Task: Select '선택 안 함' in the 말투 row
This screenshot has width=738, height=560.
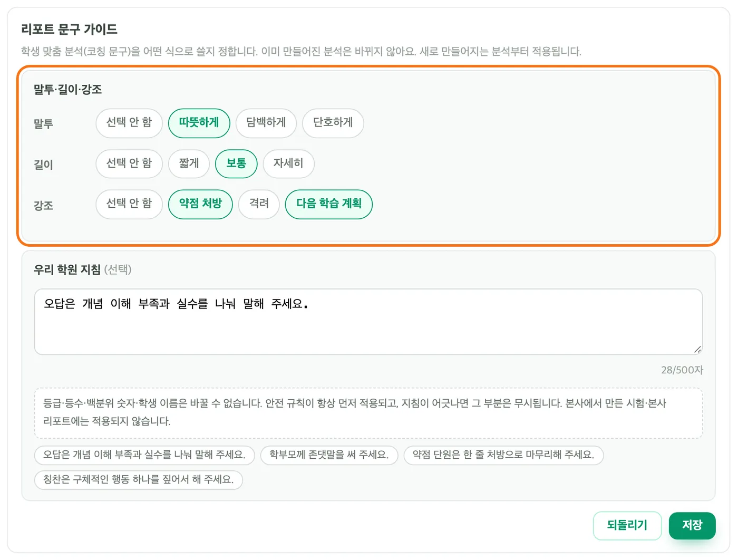Action: coord(129,123)
